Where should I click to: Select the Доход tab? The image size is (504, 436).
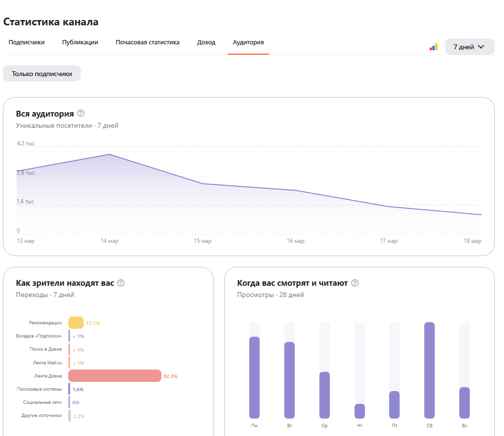tap(206, 42)
